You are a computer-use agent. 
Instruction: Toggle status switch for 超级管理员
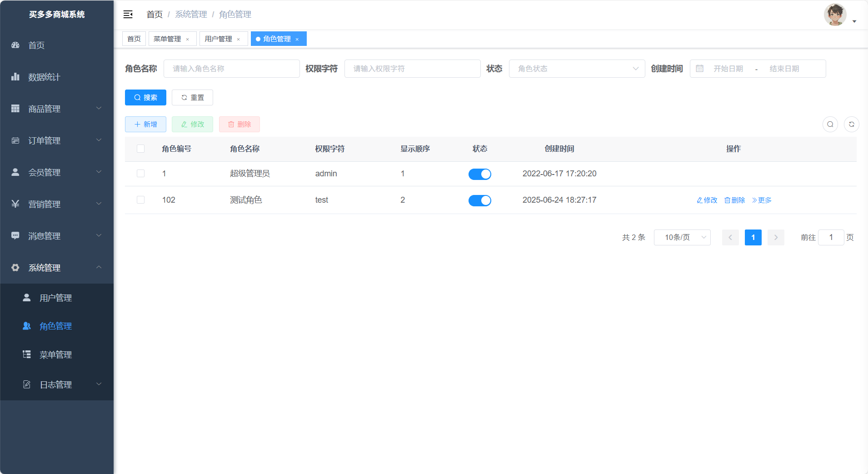click(x=479, y=174)
